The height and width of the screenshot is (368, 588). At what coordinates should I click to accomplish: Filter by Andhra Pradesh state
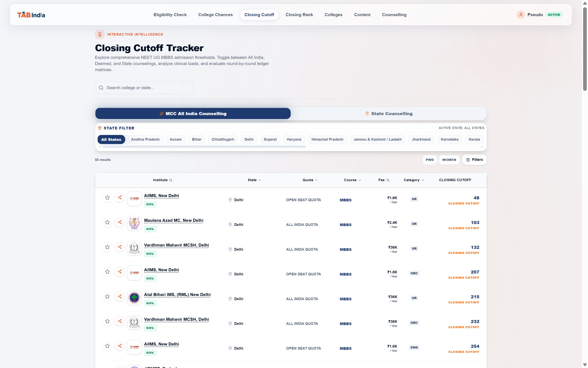pyautogui.click(x=145, y=139)
